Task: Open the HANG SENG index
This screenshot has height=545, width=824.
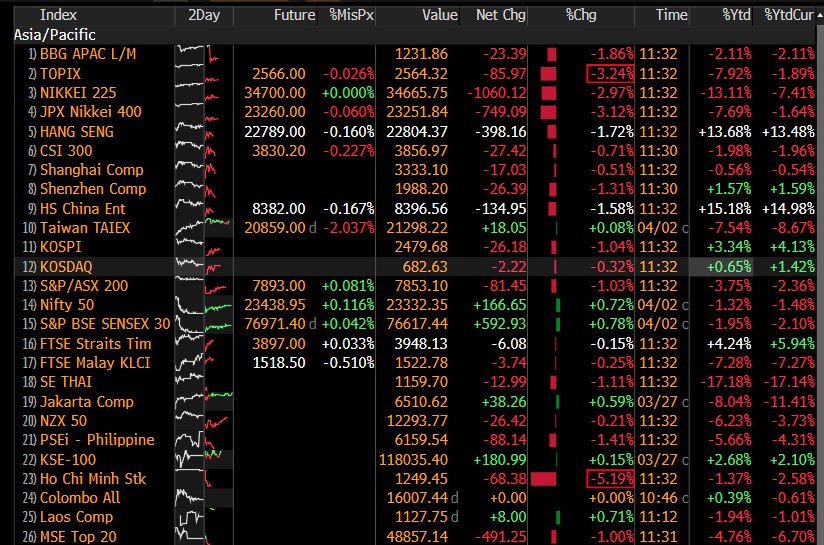Action: (77, 131)
